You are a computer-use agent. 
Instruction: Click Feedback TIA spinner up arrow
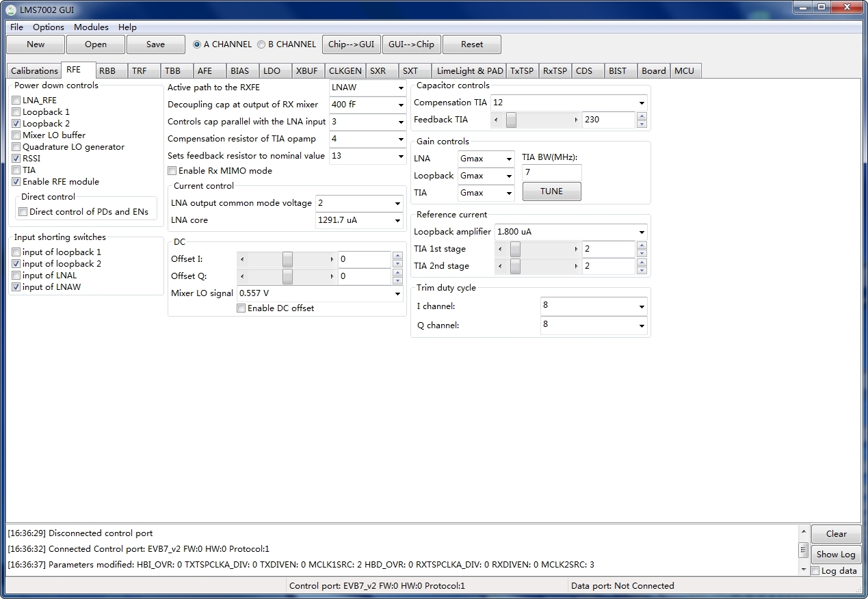642,116
